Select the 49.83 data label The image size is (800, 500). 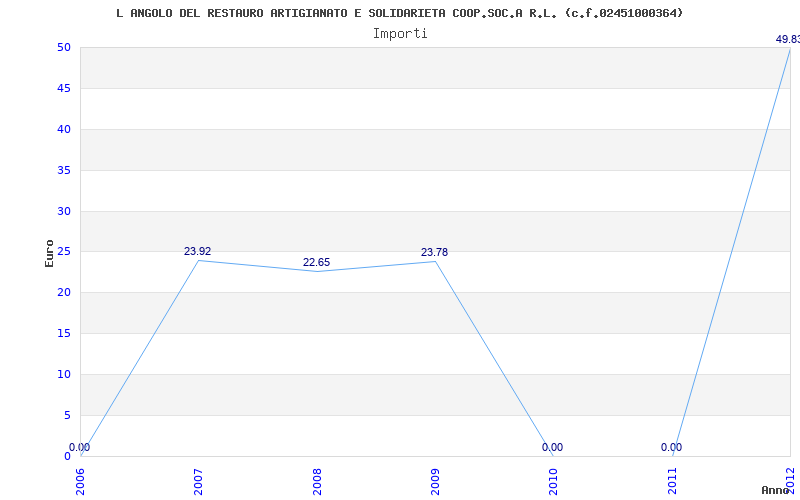[x=787, y=39]
